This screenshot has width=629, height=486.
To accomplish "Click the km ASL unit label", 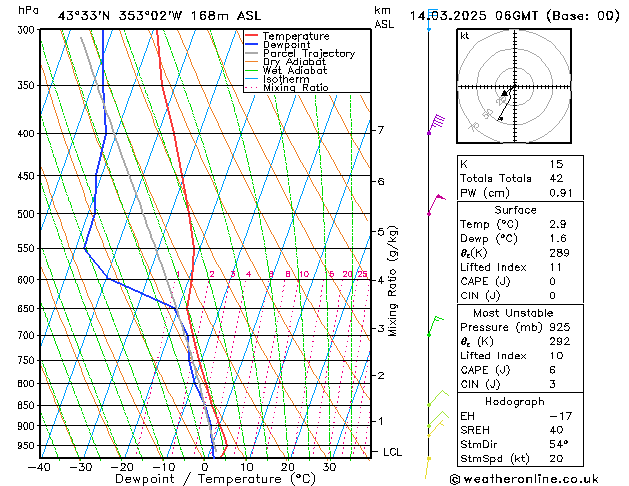I will coord(384,17).
